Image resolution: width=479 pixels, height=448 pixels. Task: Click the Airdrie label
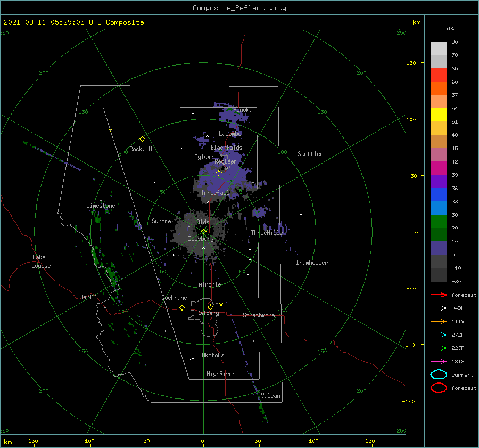(210, 284)
